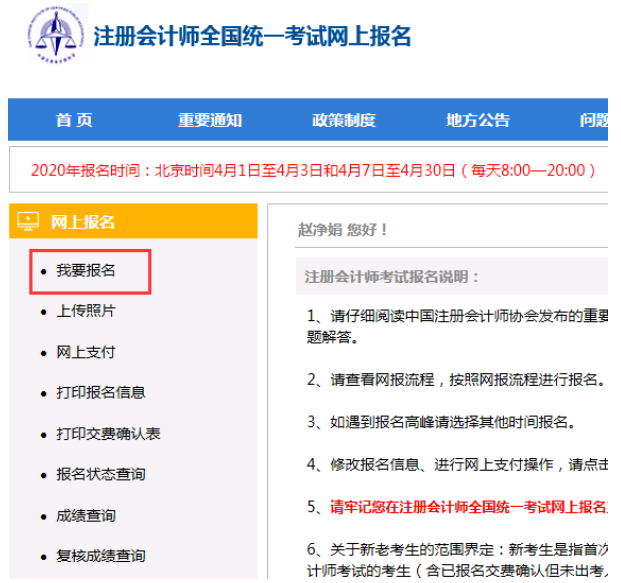Go to the 重要通知 menu item
Screen dimensions: 621x583
(x=210, y=120)
